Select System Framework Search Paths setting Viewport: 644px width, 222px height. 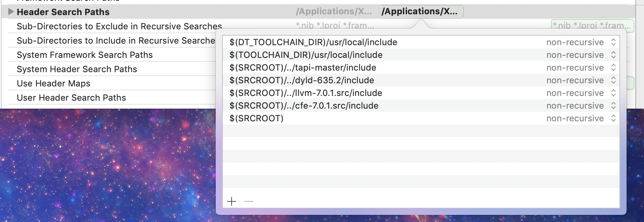[x=84, y=55]
